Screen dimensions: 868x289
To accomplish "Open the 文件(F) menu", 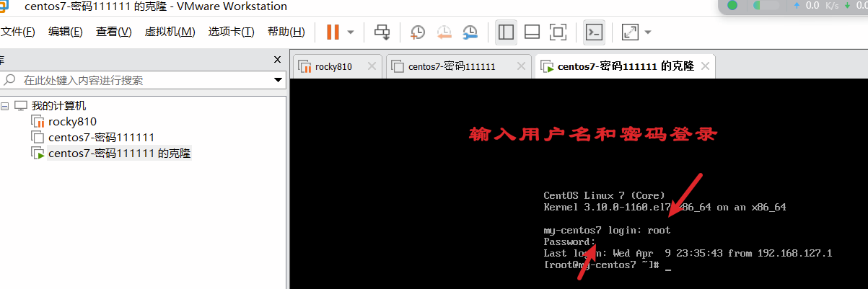I will pyautogui.click(x=17, y=32).
